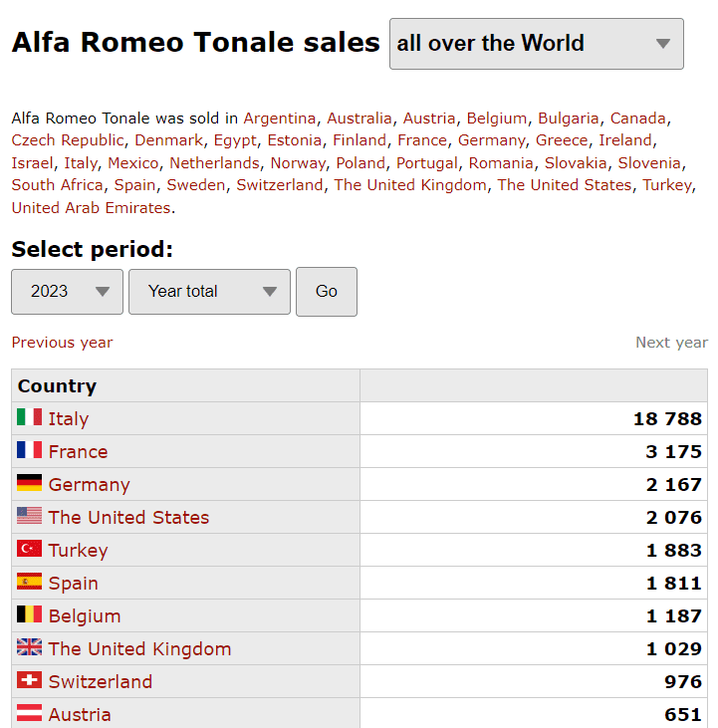Open the 'all over the World' region dropdown
Image resolution: width=718 pixels, height=728 pixels.
point(536,44)
